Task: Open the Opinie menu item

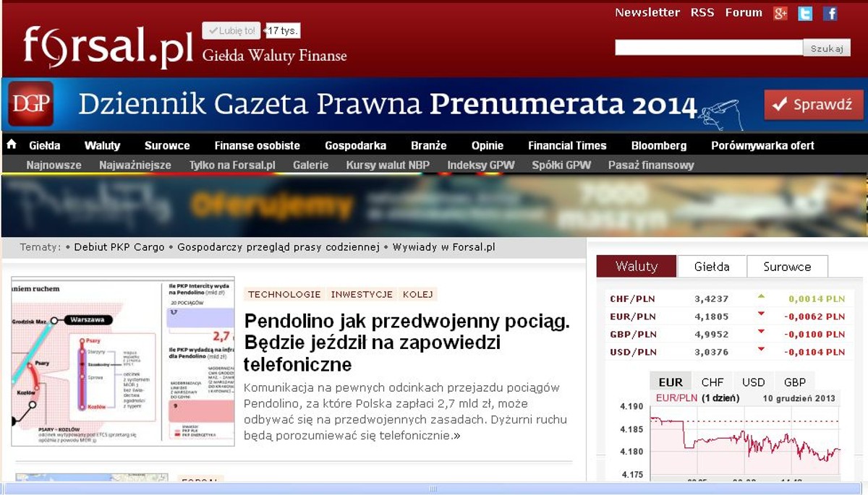Action: [488, 145]
